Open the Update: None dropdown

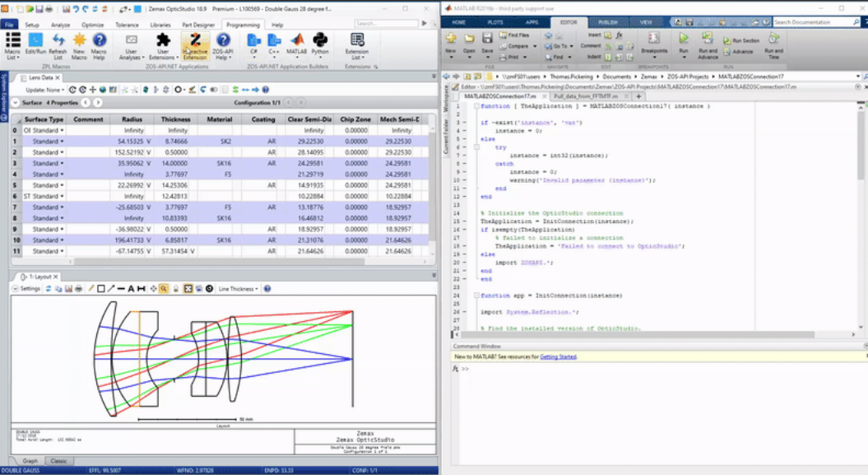[44, 90]
